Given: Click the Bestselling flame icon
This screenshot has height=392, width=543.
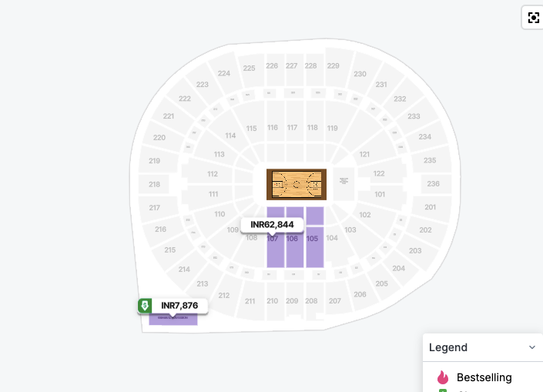Looking at the screenshot, I should click(443, 377).
